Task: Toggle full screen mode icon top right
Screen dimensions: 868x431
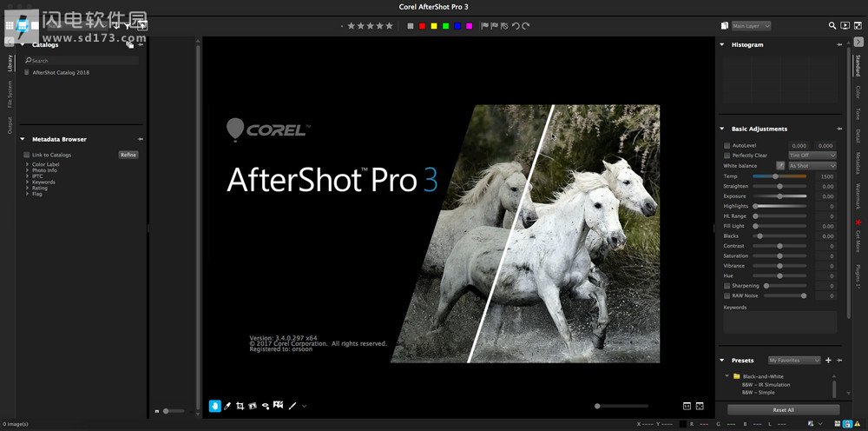Action: coord(858,25)
